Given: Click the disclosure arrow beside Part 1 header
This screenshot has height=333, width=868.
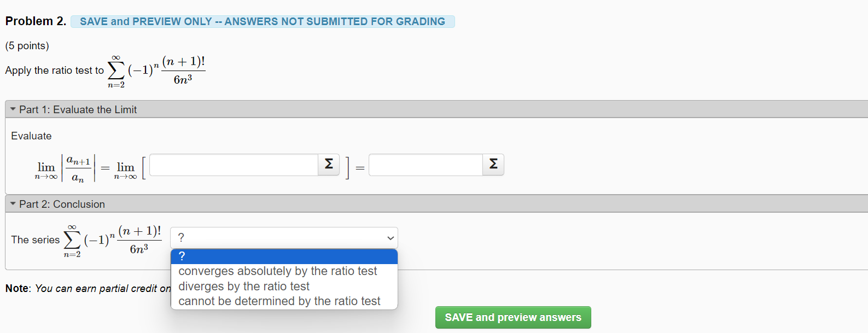Looking at the screenshot, I should (12, 108).
